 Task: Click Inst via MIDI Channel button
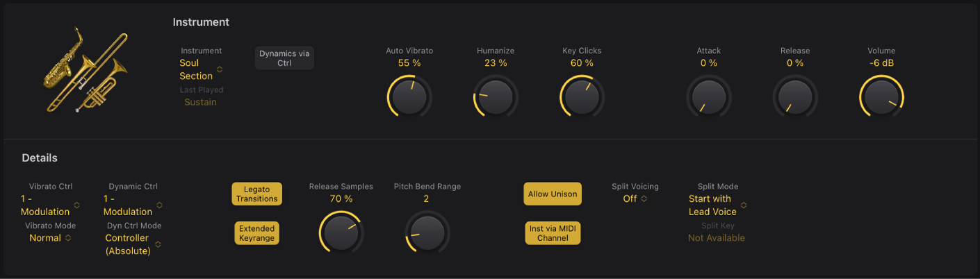pos(553,233)
